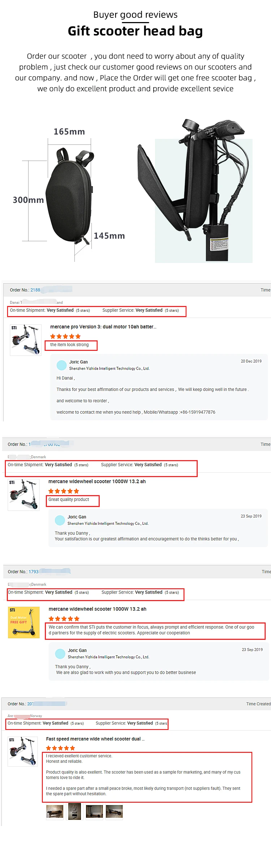Click the yellow FREE GIFT scooter thumbnail
Image resolution: width=271 pixels, height=868 pixels.
point(24,622)
